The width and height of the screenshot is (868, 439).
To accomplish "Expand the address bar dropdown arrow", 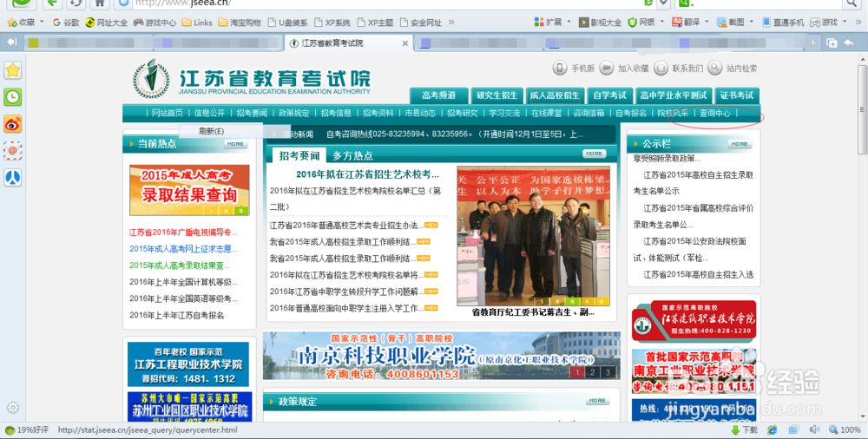I will tap(664, 3).
